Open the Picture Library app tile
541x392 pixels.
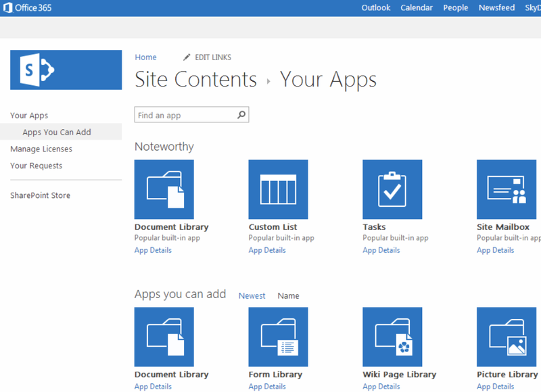point(507,337)
